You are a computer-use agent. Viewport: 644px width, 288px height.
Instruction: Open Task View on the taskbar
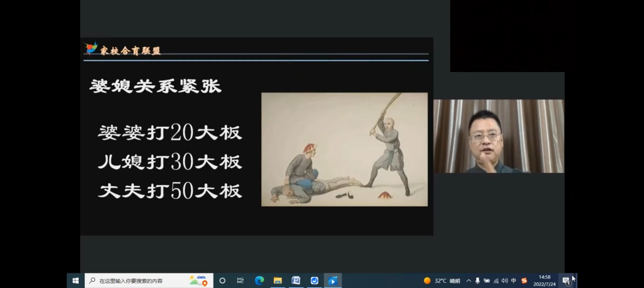[x=240, y=281]
